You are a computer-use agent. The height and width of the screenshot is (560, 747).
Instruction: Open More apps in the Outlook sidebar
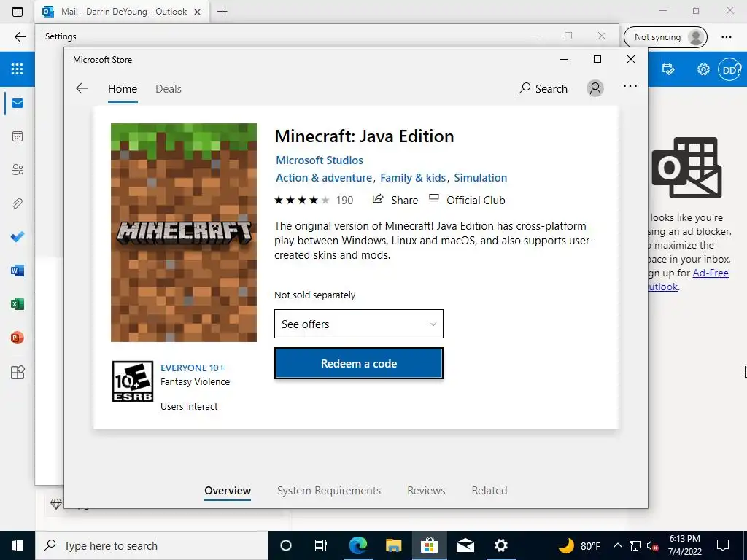tap(18, 372)
